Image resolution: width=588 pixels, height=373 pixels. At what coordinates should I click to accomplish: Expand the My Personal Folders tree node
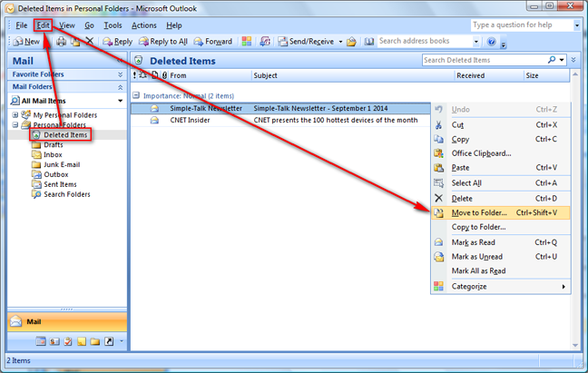[x=15, y=115]
